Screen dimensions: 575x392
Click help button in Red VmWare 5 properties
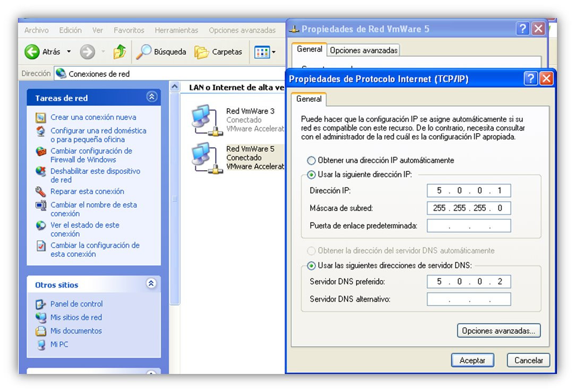tap(522, 29)
